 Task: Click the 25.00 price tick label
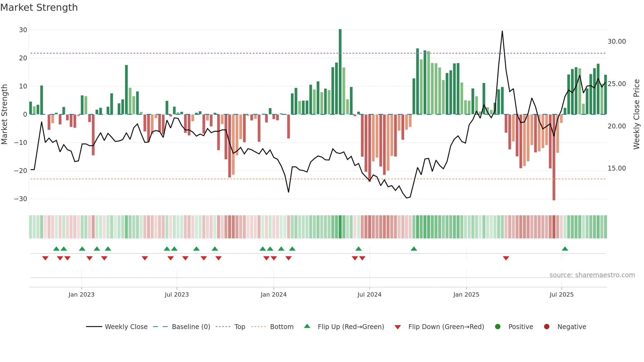pyautogui.click(x=617, y=84)
